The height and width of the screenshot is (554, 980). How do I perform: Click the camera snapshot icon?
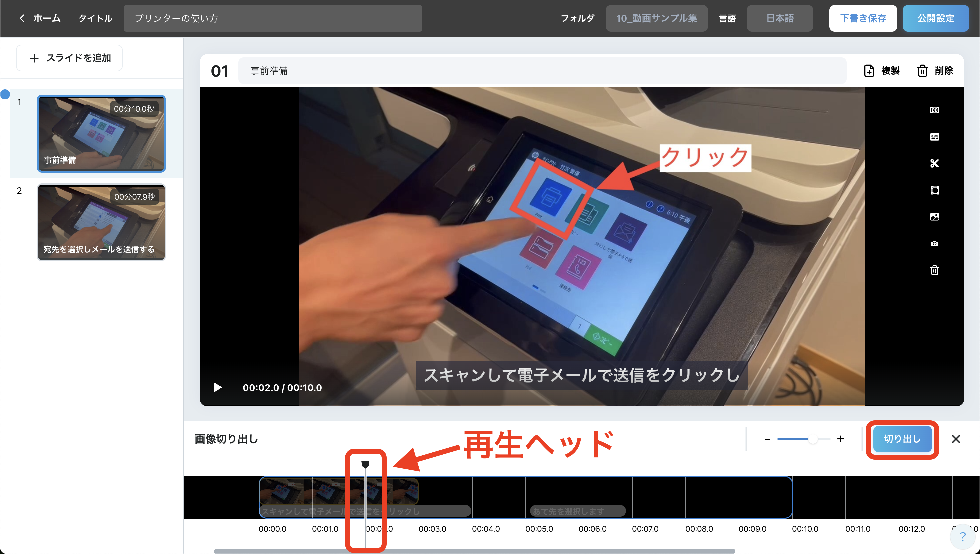pyautogui.click(x=934, y=244)
